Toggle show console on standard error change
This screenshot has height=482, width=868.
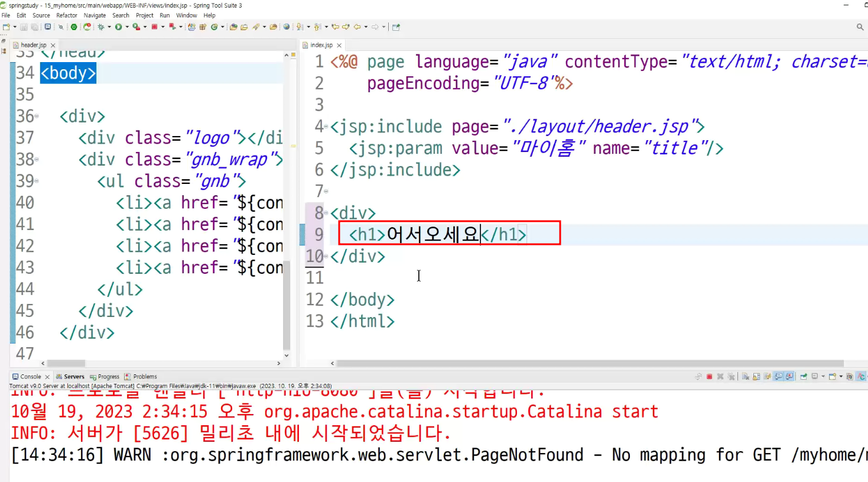click(x=789, y=376)
